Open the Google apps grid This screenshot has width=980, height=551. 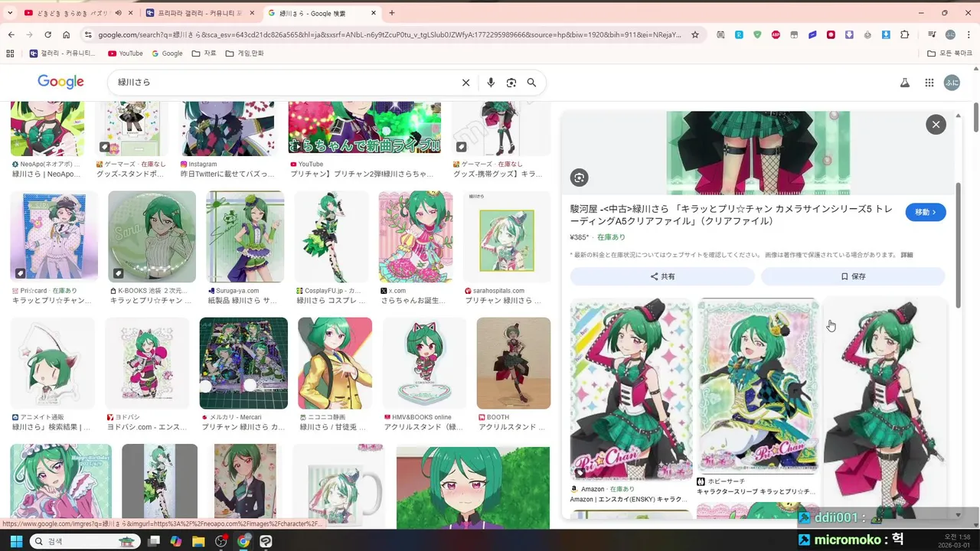click(929, 83)
